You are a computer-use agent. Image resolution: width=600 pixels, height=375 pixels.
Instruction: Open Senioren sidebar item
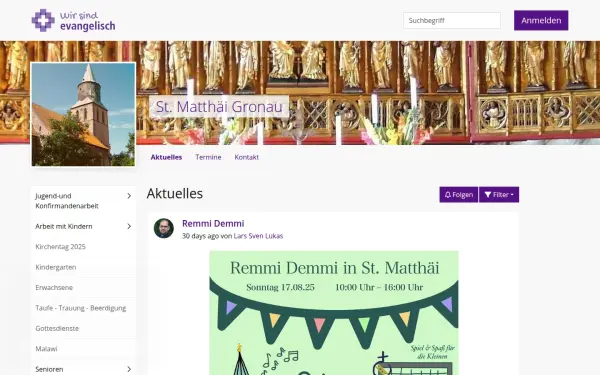pyautogui.click(x=49, y=369)
